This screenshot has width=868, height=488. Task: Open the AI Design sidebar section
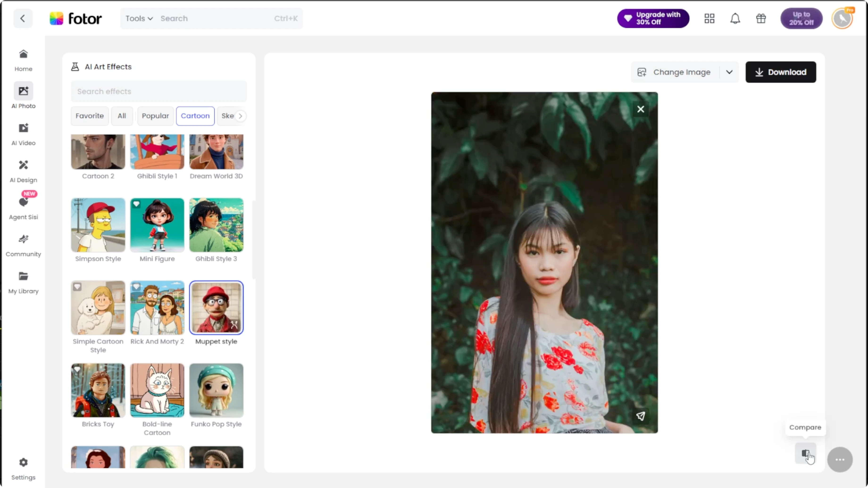[23, 171]
